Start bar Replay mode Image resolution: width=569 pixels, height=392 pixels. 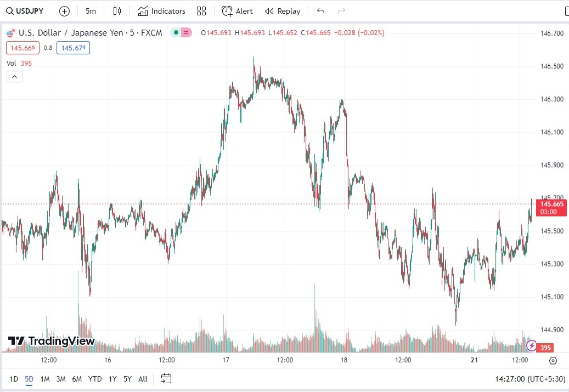(x=283, y=11)
